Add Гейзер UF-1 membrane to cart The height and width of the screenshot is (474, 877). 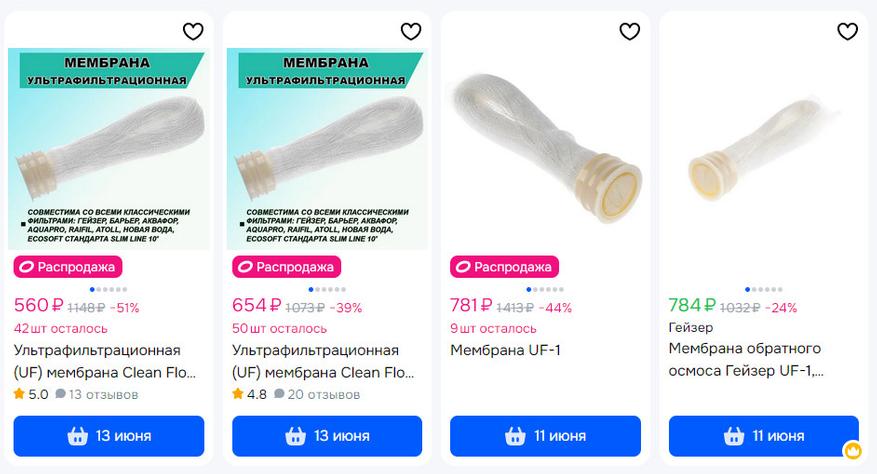point(763,436)
